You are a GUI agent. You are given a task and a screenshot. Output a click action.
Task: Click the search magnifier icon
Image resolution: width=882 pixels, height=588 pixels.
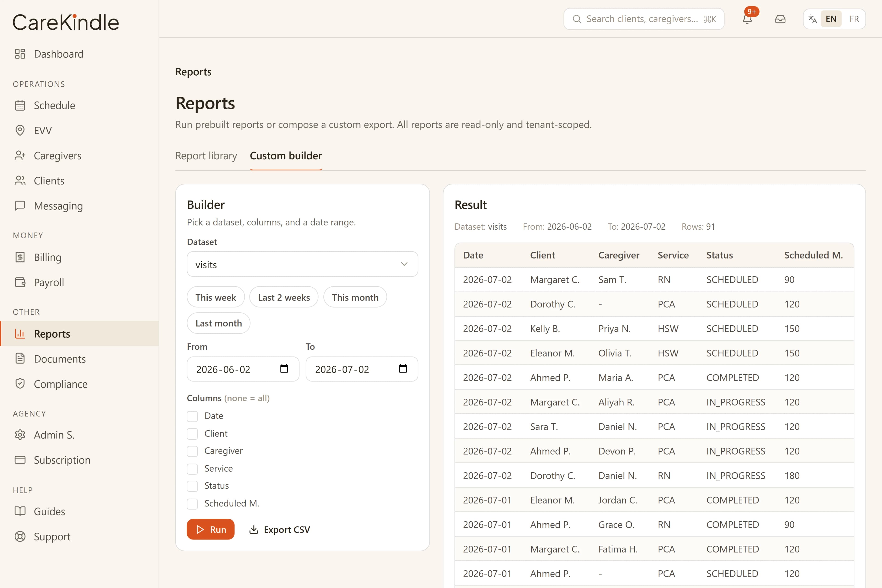(577, 19)
